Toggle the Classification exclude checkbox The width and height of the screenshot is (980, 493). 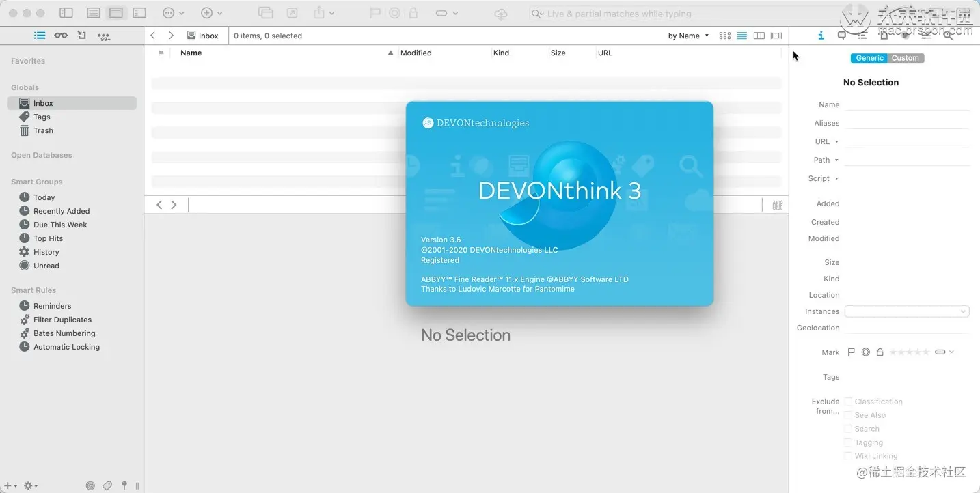click(848, 402)
